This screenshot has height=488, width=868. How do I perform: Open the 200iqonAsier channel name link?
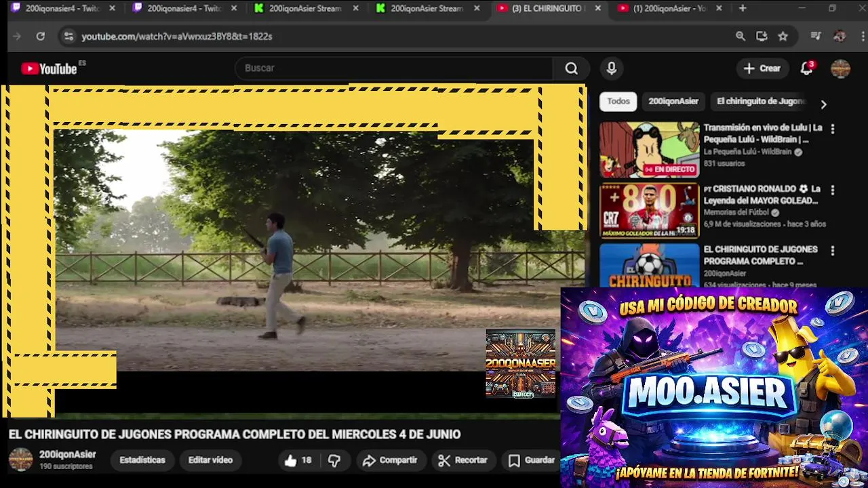68,455
